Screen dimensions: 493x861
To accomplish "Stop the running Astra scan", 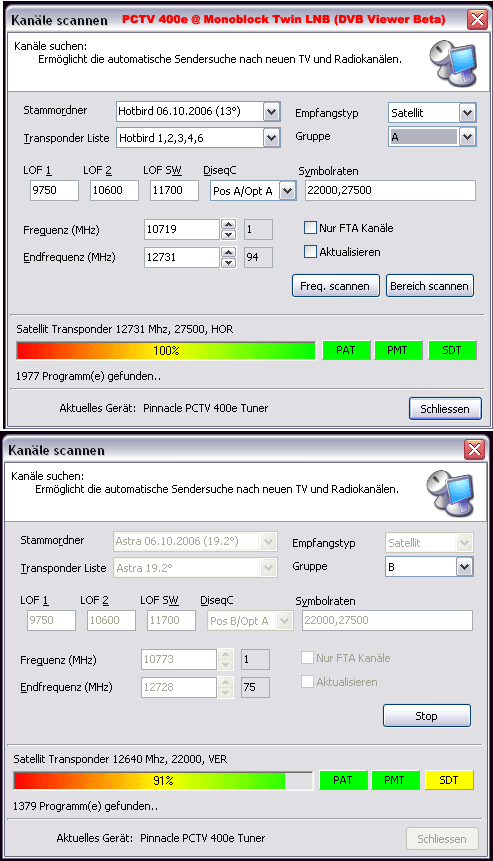I will pyautogui.click(x=427, y=716).
